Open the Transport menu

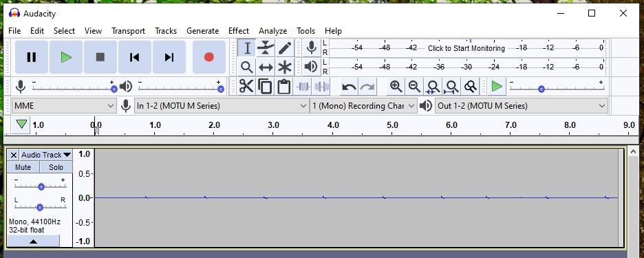[128, 31]
